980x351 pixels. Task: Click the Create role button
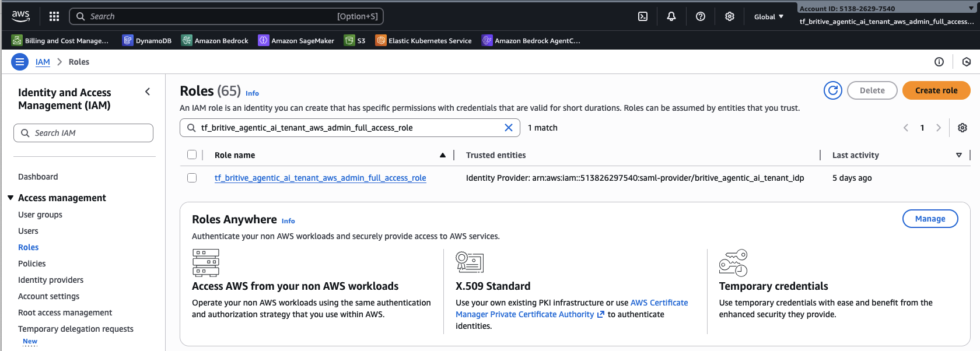click(x=936, y=90)
